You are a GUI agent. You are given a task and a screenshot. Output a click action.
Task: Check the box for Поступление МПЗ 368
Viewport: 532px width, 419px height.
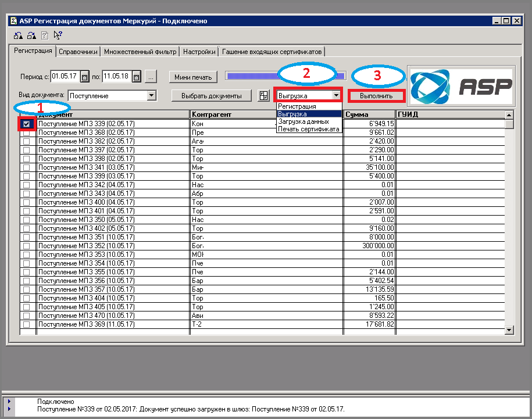(27, 133)
